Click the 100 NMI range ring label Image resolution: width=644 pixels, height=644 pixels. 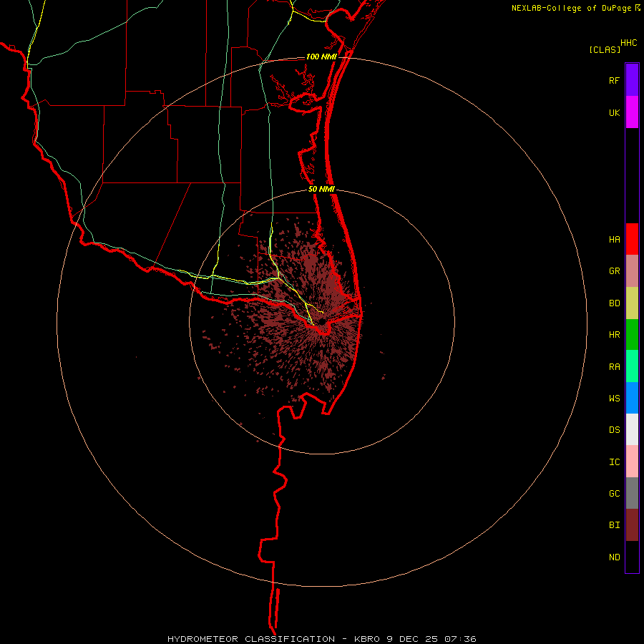click(x=321, y=57)
